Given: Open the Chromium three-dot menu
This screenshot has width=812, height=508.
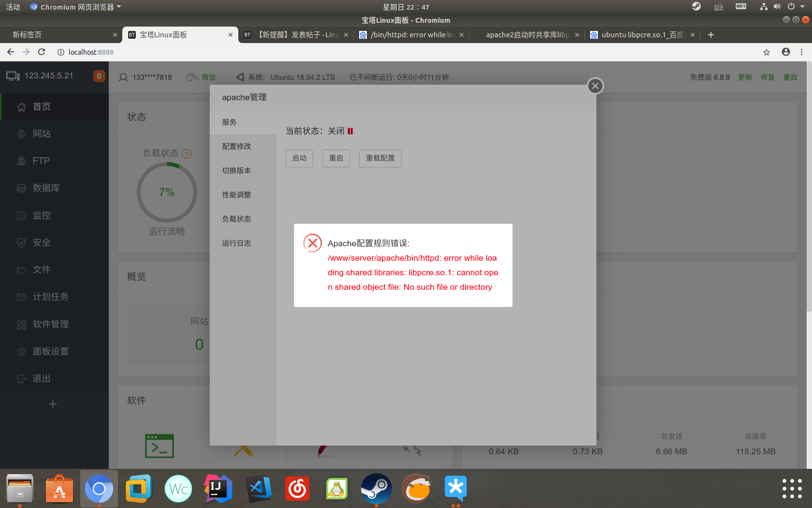Looking at the screenshot, I should pyautogui.click(x=801, y=52).
